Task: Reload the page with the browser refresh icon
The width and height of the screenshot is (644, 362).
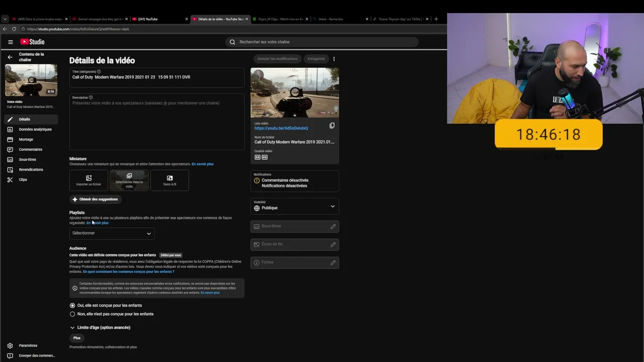Action: tap(14, 29)
